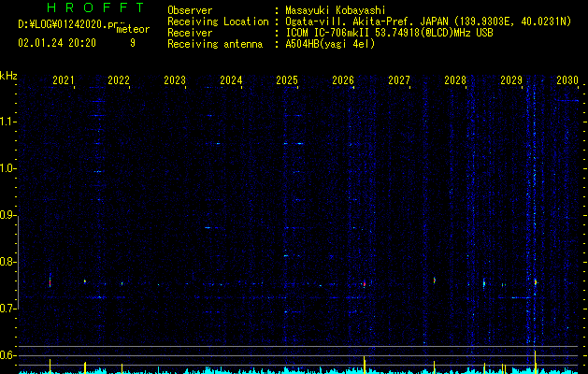The width and height of the screenshot is (588, 374).
Task: Click the bright red echo after the 2026 mark
Action: tap(365, 283)
